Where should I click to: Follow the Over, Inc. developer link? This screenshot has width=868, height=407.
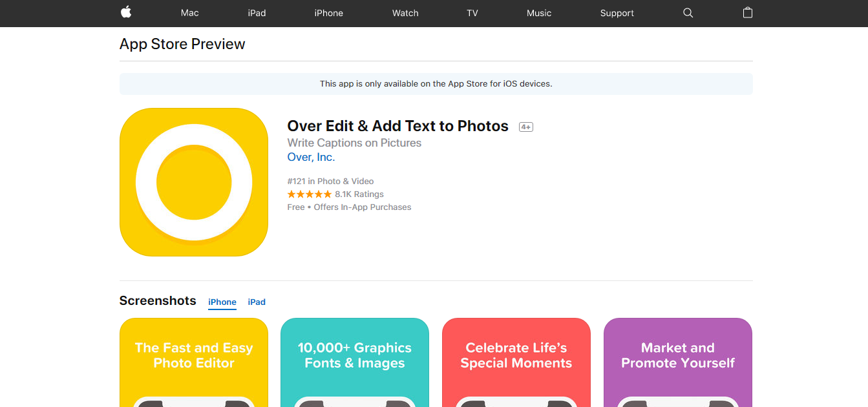point(311,157)
